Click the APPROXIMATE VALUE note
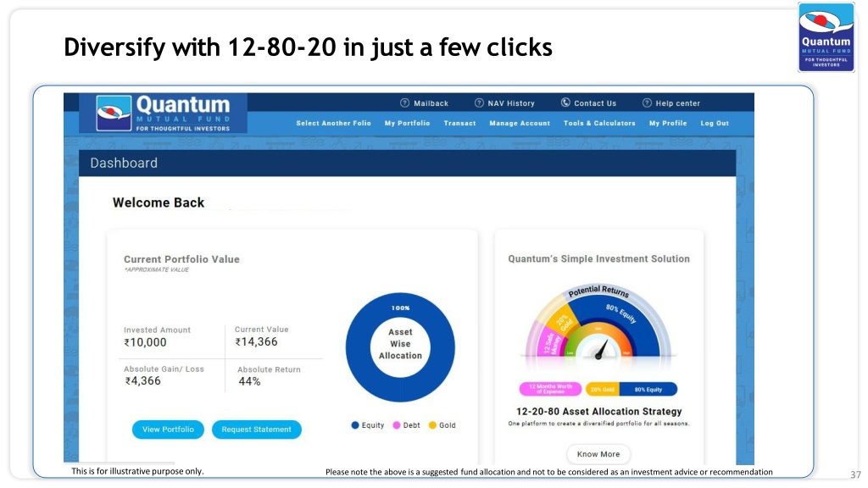The width and height of the screenshot is (868, 488). [x=157, y=270]
